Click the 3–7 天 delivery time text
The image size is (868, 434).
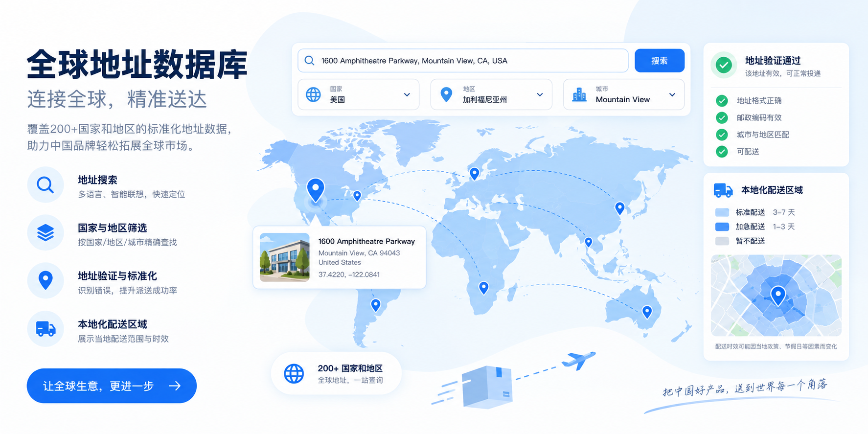tap(784, 212)
